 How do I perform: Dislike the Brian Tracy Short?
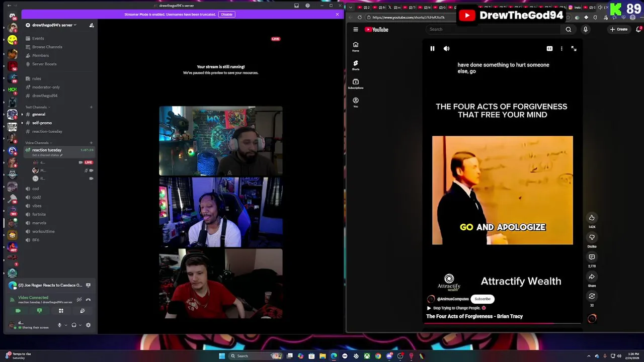(592, 237)
